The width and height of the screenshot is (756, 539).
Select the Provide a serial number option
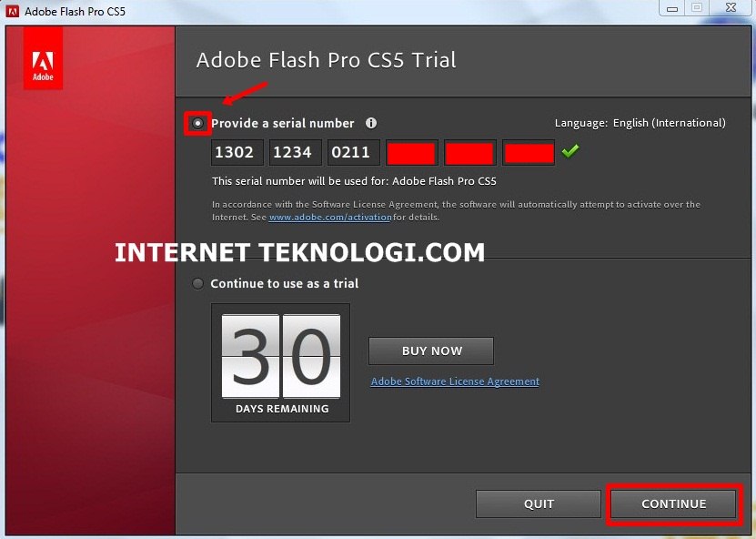click(x=198, y=123)
